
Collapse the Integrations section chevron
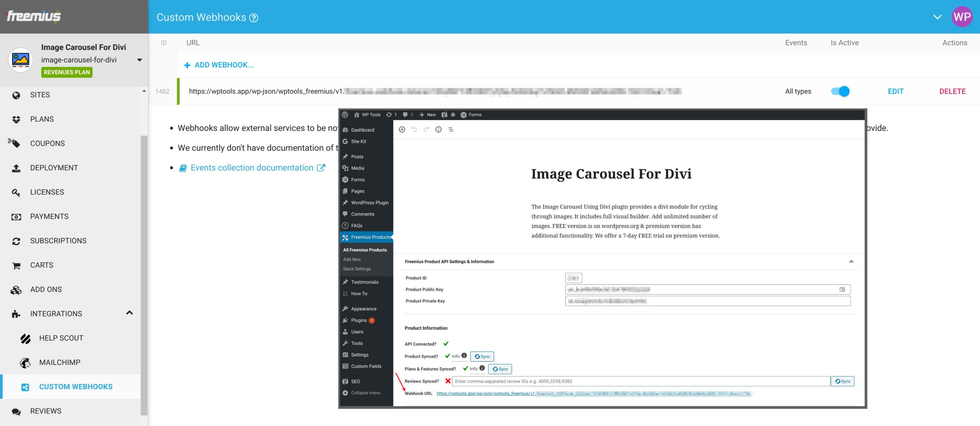point(129,313)
